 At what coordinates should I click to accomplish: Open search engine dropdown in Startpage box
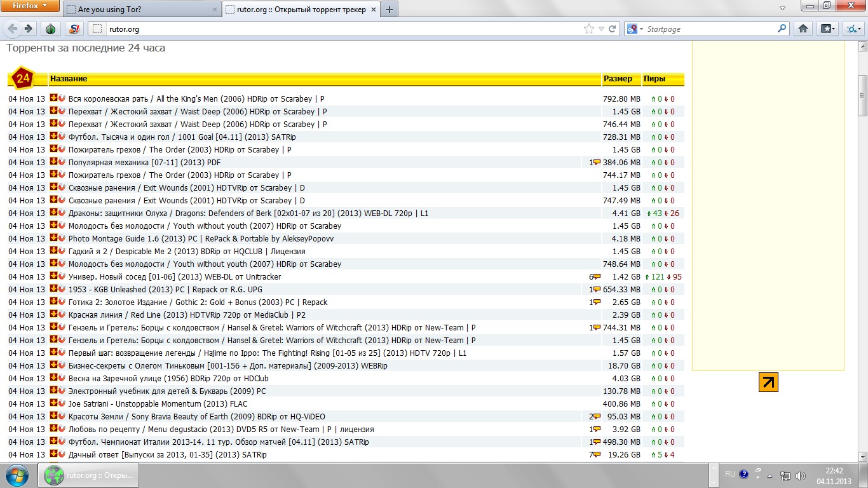pyautogui.click(x=634, y=29)
